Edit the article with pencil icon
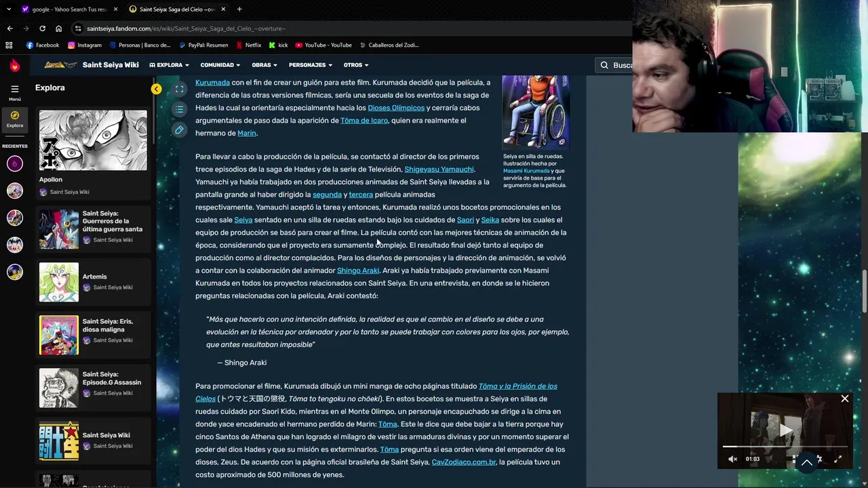This screenshot has width=868, height=488. [x=179, y=129]
